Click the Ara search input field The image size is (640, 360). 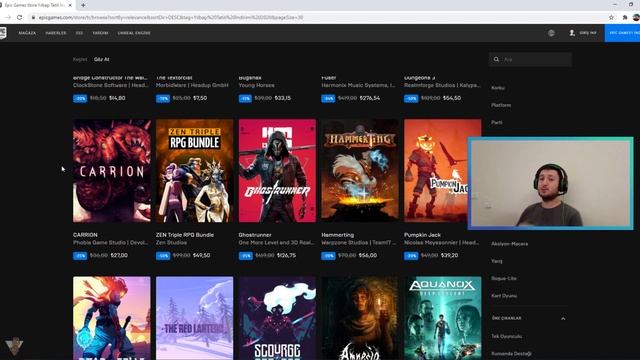click(530, 59)
